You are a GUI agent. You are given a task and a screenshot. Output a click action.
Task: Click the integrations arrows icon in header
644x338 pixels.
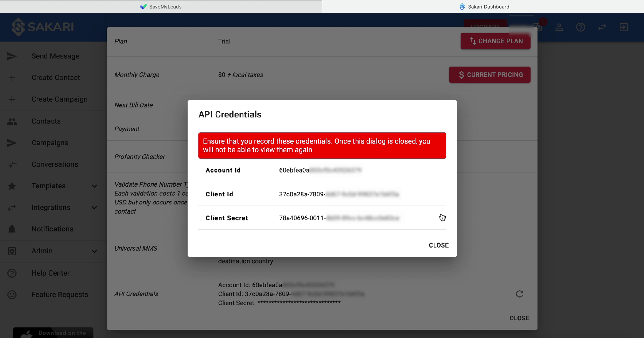coord(602,27)
